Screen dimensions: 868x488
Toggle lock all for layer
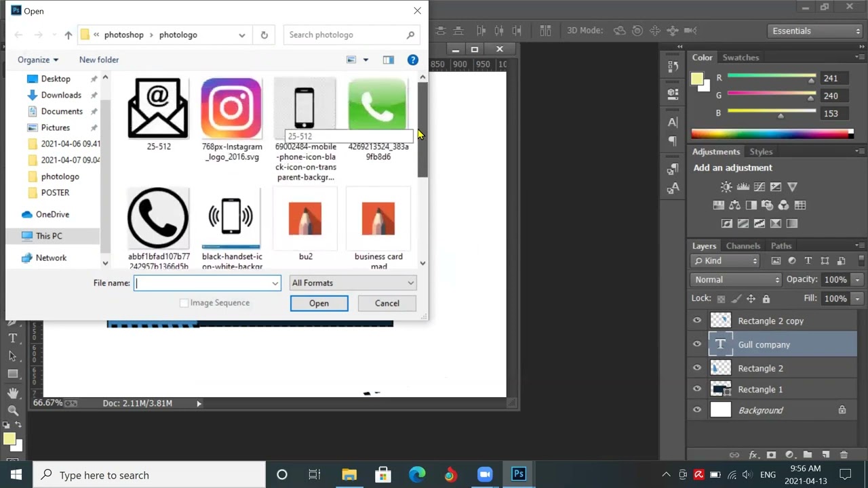point(766,299)
